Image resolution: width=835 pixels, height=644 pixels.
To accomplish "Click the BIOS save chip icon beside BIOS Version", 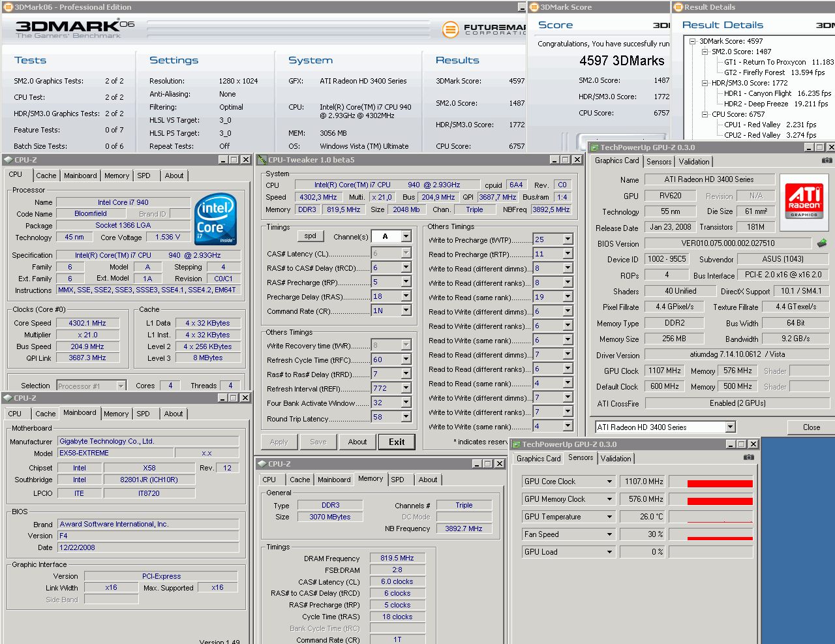I will [x=821, y=243].
